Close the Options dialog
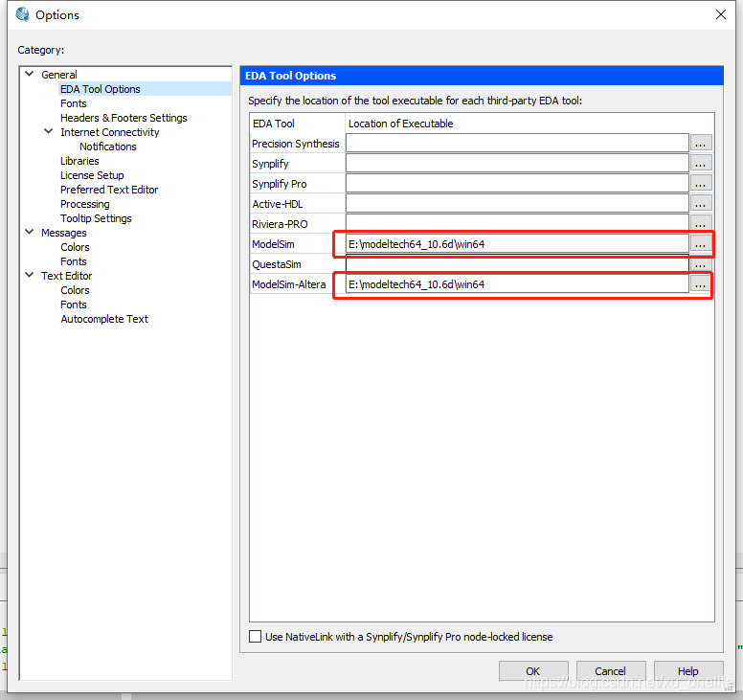Viewport: 743px width, 700px height. tap(720, 14)
